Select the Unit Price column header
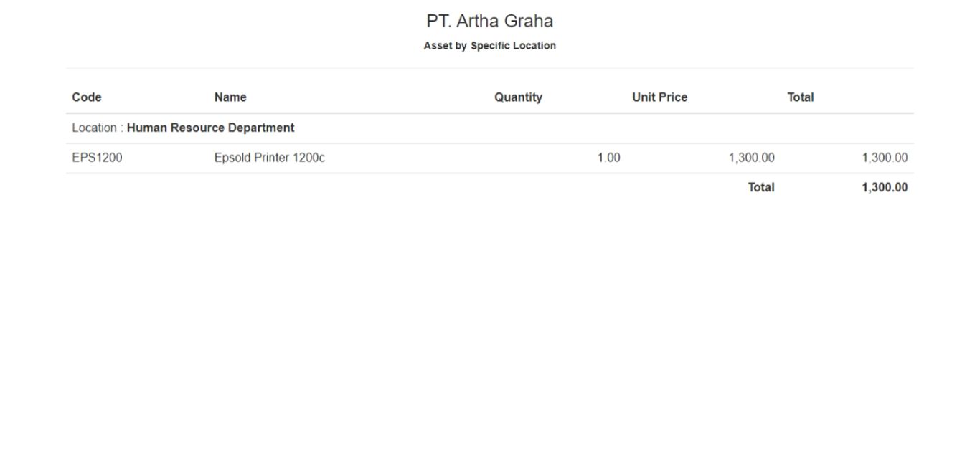This screenshot has height=471, width=980. [659, 97]
